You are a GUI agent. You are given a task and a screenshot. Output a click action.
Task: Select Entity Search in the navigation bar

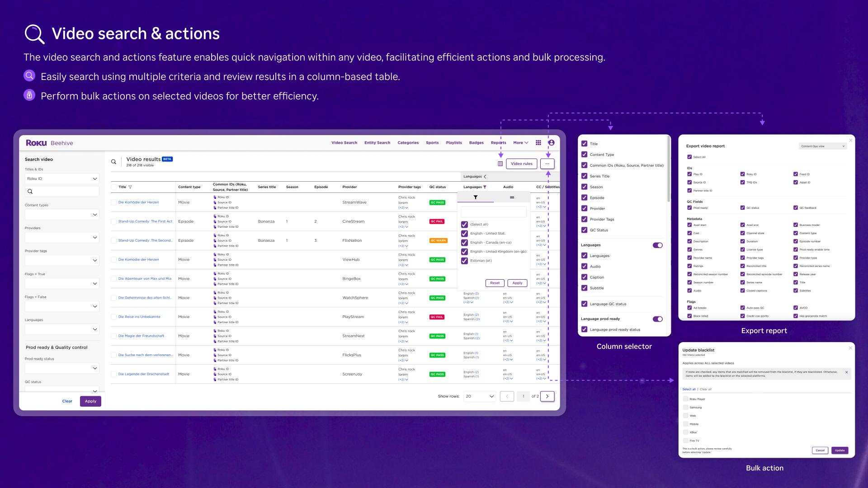(x=377, y=143)
